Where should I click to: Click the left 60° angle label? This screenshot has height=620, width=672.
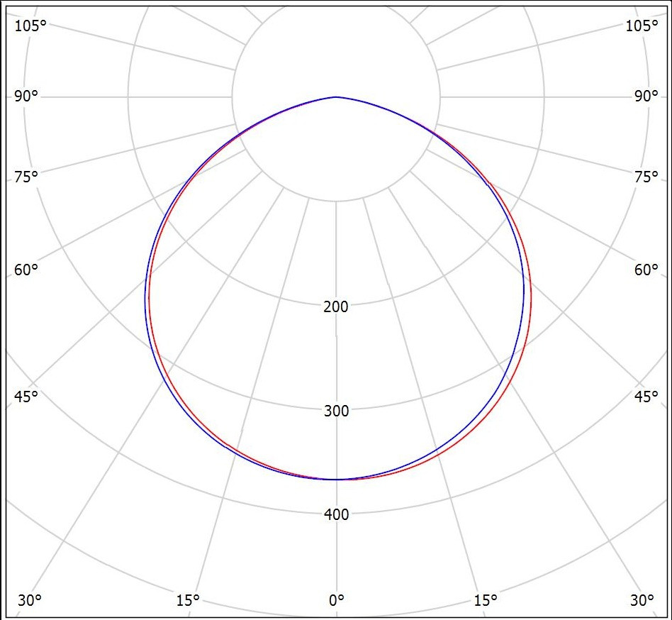(x=26, y=270)
